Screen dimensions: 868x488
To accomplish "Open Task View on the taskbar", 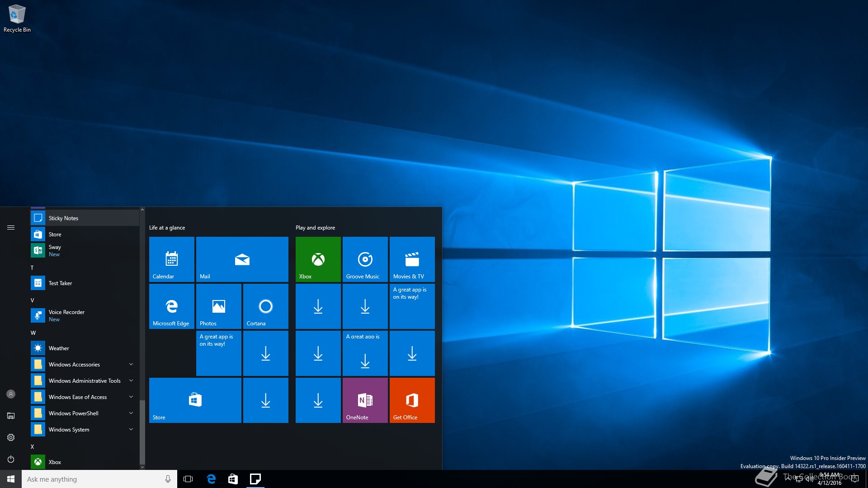I will tap(188, 479).
